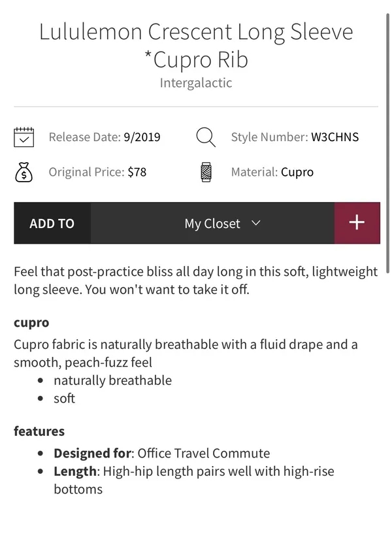Click the Material value Cupro
392x549 pixels.
(297, 173)
